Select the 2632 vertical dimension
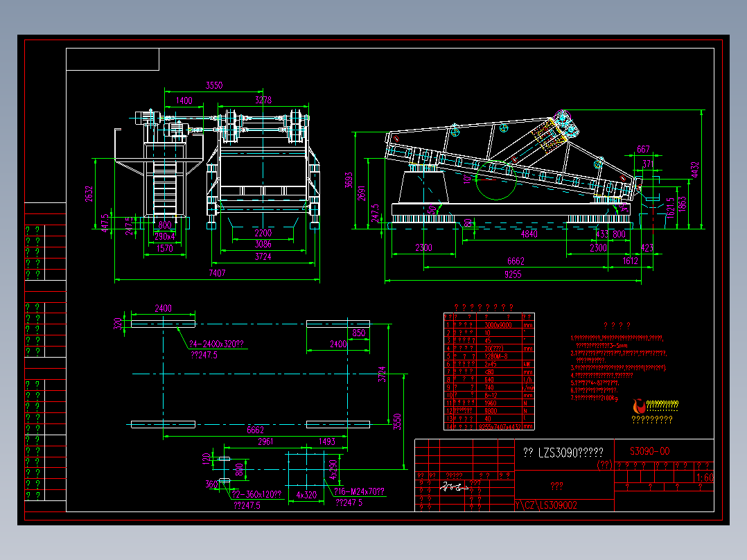Screen dimensions: 747x560 click(89, 193)
